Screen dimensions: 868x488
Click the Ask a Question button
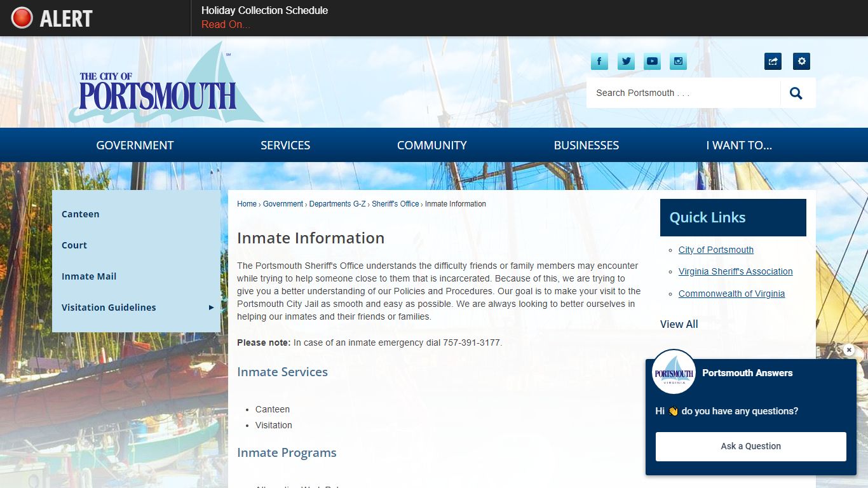click(x=750, y=446)
